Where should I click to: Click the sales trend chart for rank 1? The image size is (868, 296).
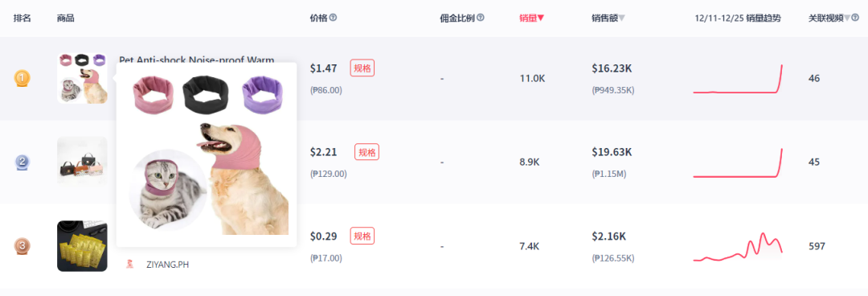point(738,79)
